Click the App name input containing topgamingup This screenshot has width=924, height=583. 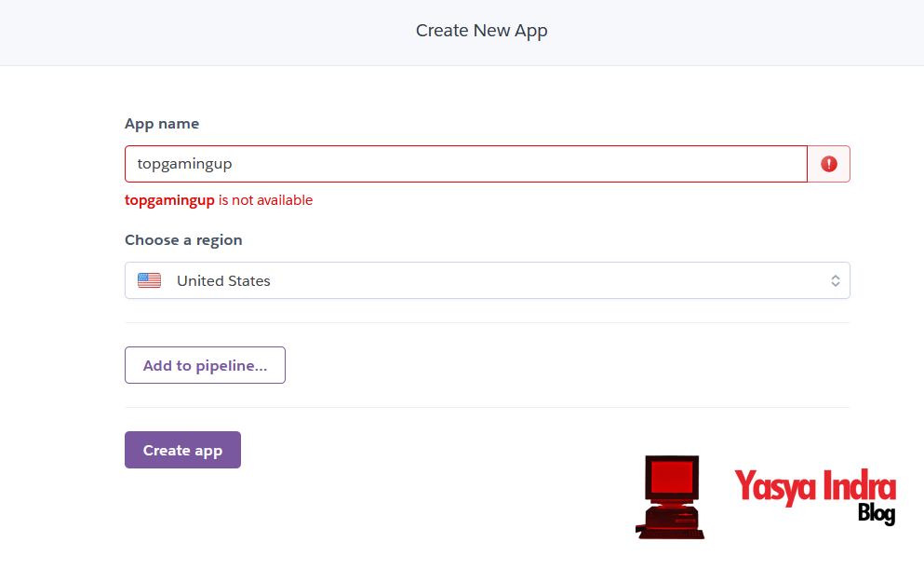point(465,164)
